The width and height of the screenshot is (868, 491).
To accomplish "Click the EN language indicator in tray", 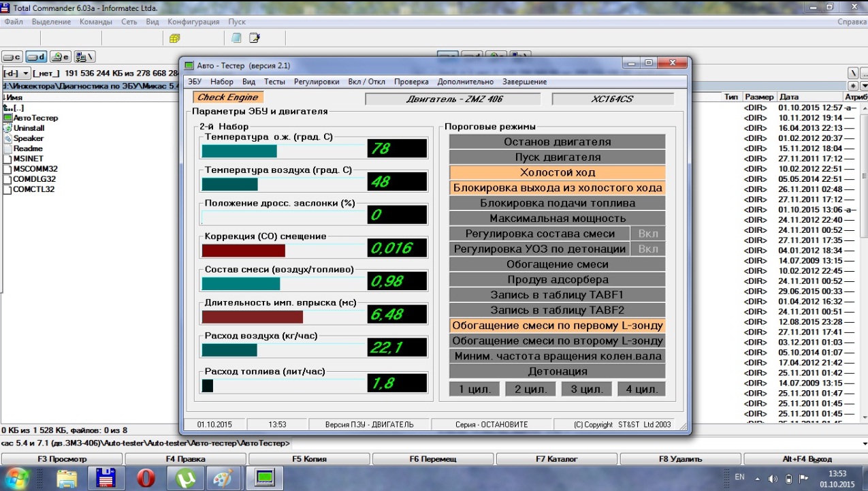I will tap(739, 477).
